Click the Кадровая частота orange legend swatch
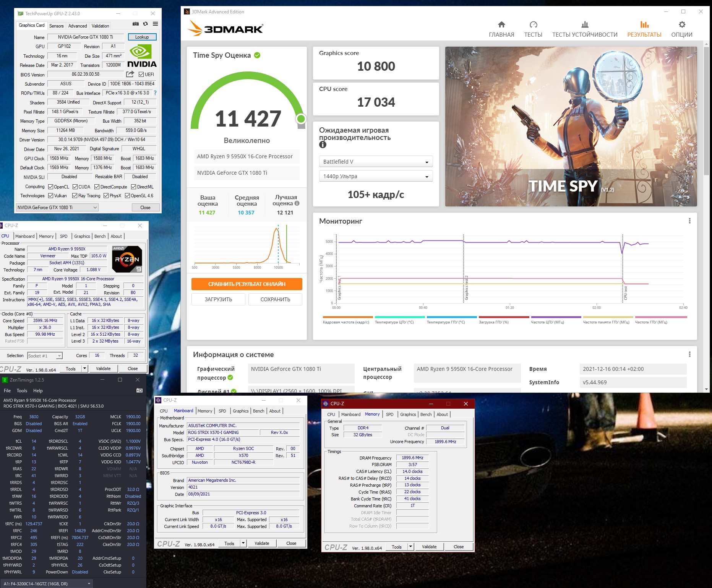This screenshot has height=588, width=712. click(x=348, y=317)
